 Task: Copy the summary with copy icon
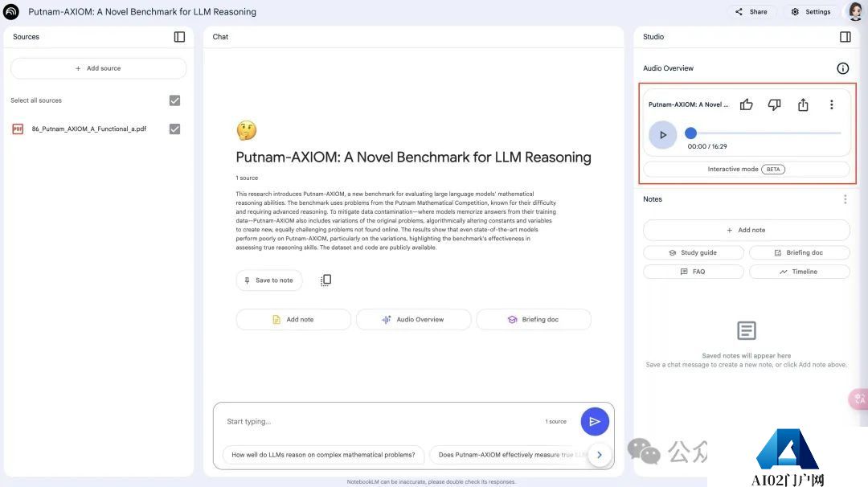click(x=326, y=280)
